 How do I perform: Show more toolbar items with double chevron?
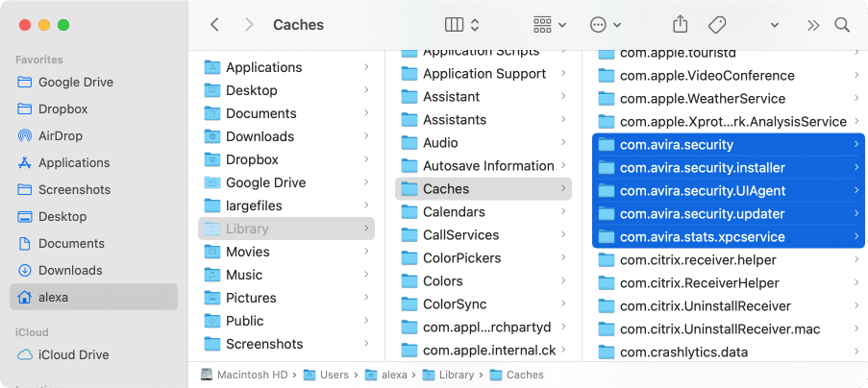[x=812, y=25]
